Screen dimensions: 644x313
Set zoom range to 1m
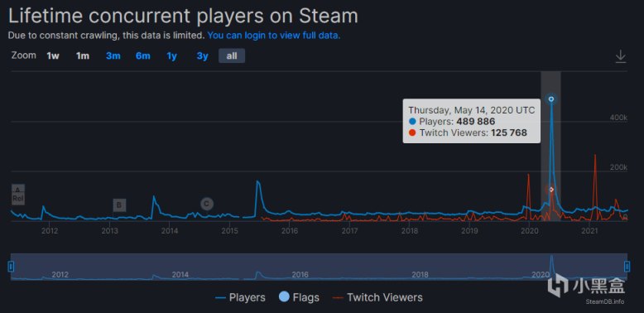coord(83,55)
